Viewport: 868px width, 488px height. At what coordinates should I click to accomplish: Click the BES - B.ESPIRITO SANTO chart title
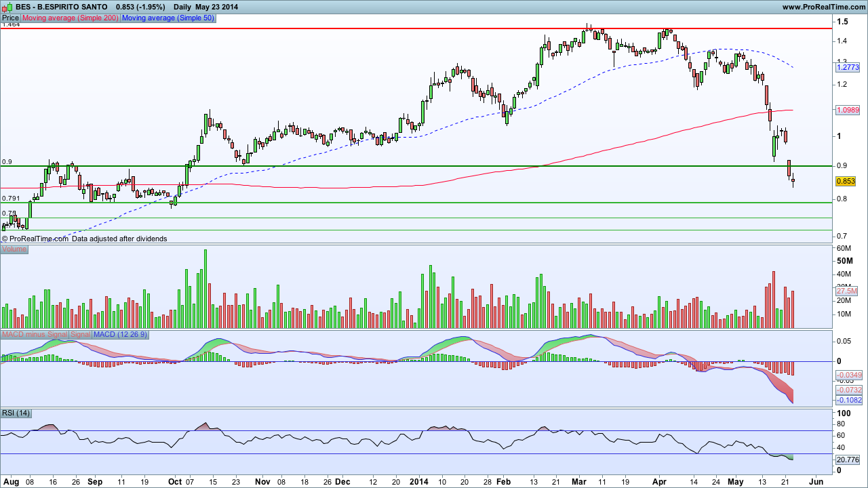pos(62,7)
